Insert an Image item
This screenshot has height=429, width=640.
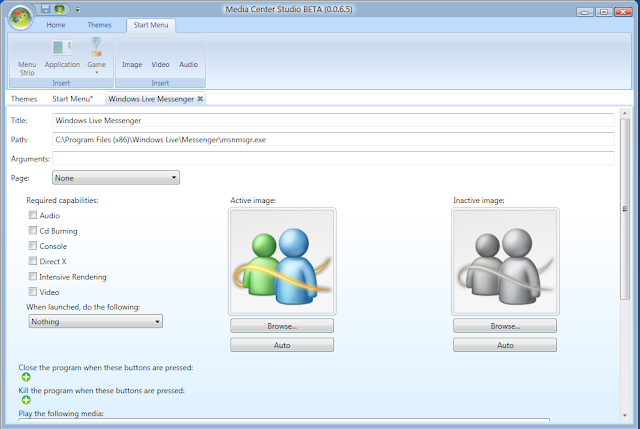coord(132,64)
